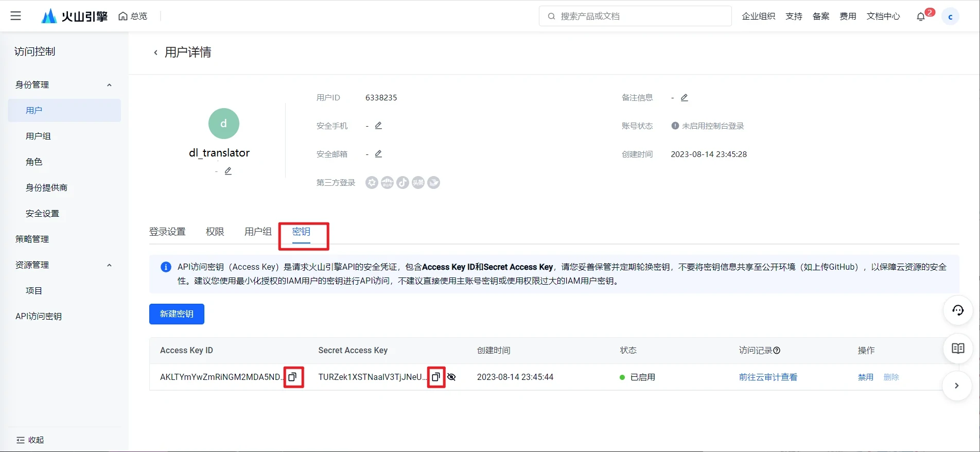Image resolution: width=980 pixels, height=452 pixels.
Task: Click the AKLTYmYwZmRiNGM2MDA5ND access key text
Action: click(221, 377)
